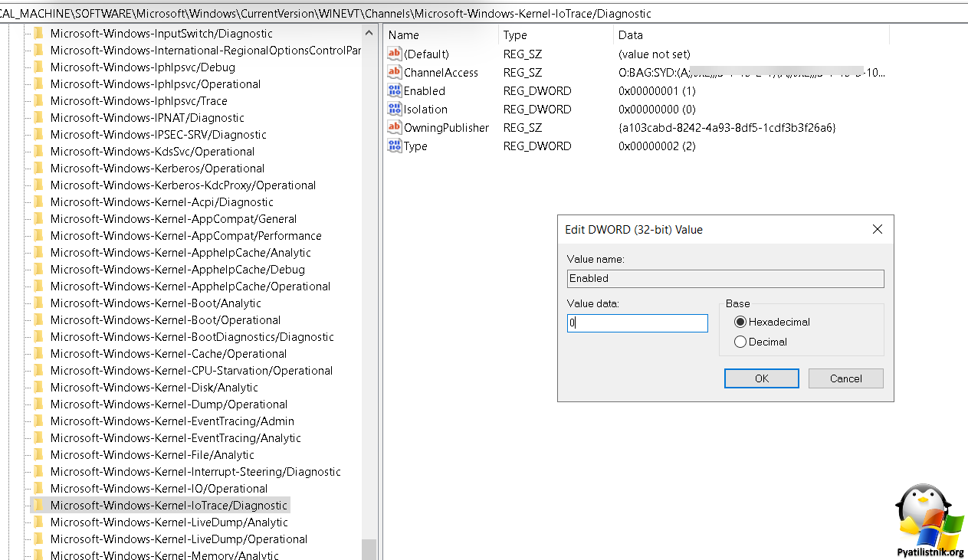Screen dimensions: 968x560
Task: Click the folder icon of Microsoft-Windows-Iphlpsvc/Debug
Action: 38,67
